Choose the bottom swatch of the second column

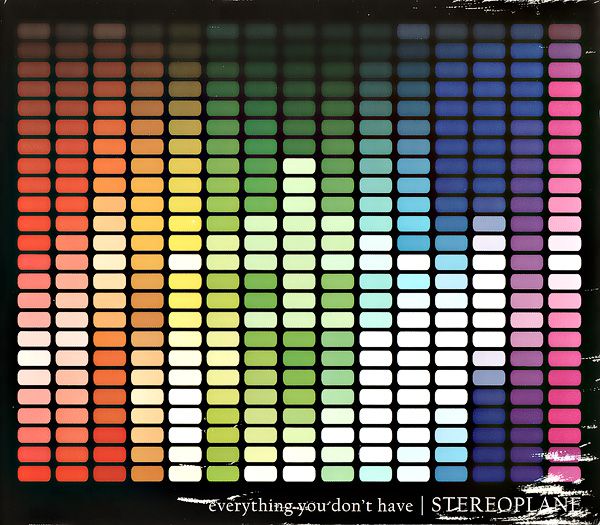point(72,473)
